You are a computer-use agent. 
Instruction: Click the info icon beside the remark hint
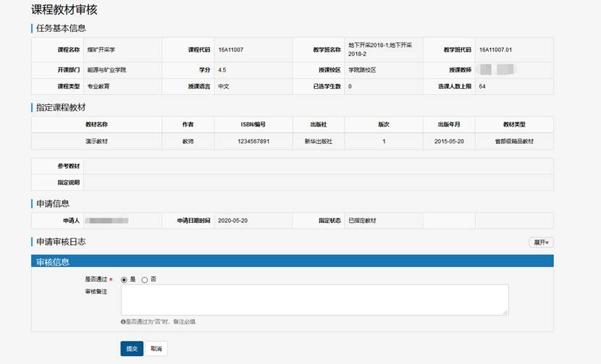tap(123, 321)
